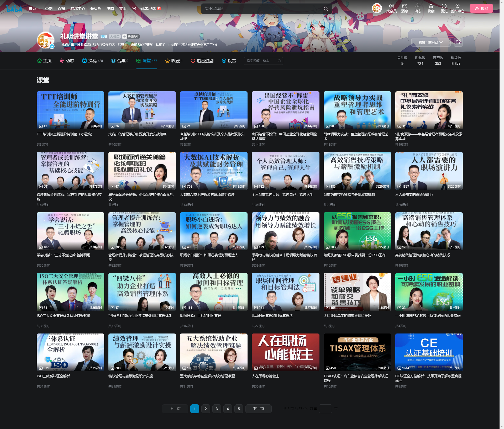Open the 动态 feed icon in header
The width and height of the screenshot is (504, 429).
tap(418, 6)
